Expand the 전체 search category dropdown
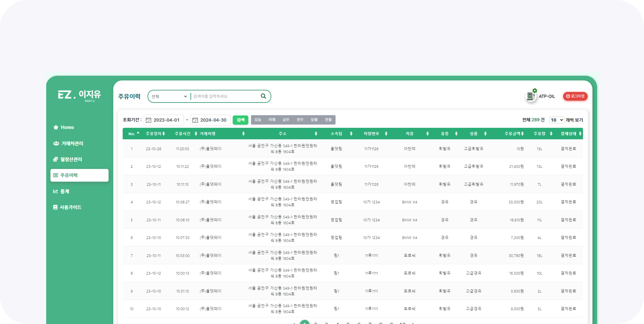The image size is (644, 324). pyautogui.click(x=169, y=97)
